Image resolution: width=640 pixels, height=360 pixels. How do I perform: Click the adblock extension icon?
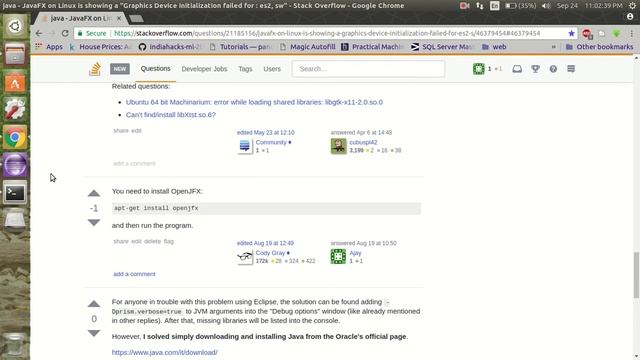point(587,34)
